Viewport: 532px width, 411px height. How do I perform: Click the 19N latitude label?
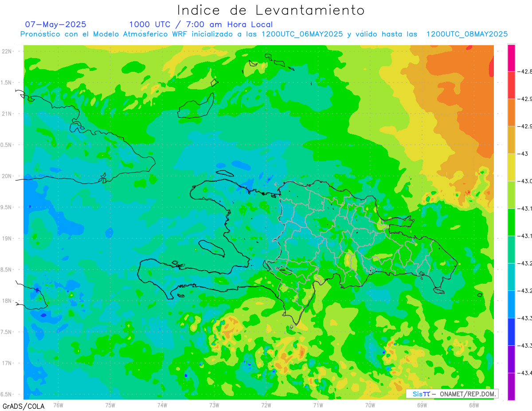(x=7, y=238)
